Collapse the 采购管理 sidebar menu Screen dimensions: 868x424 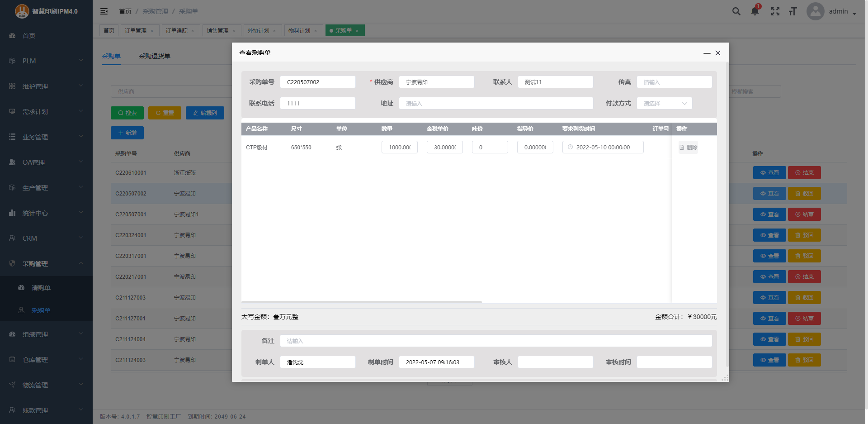[46, 264]
